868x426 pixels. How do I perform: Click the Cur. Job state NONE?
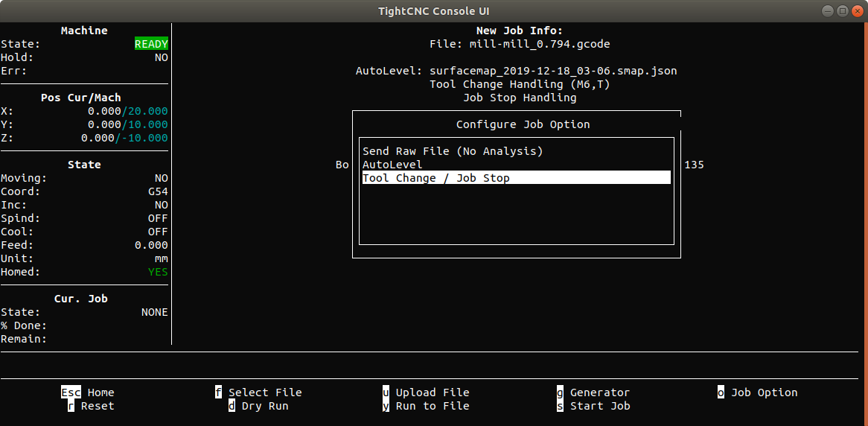point(154,312)
